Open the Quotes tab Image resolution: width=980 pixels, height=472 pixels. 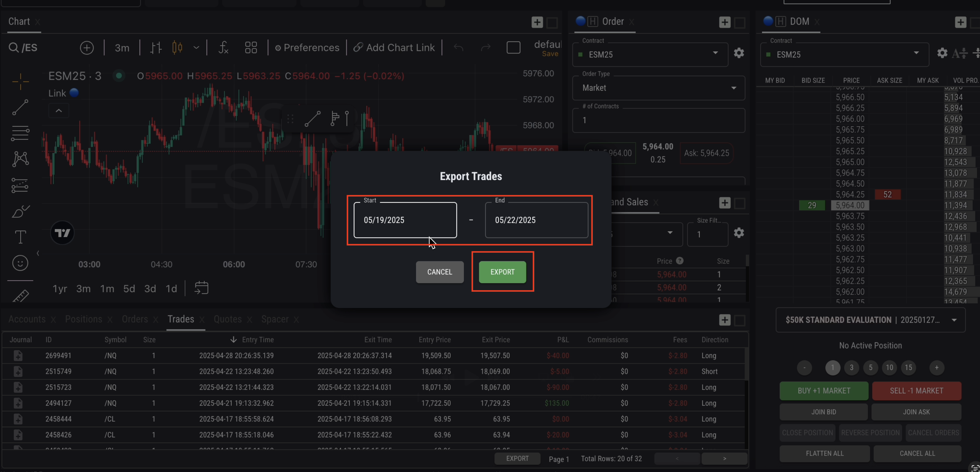227,319
